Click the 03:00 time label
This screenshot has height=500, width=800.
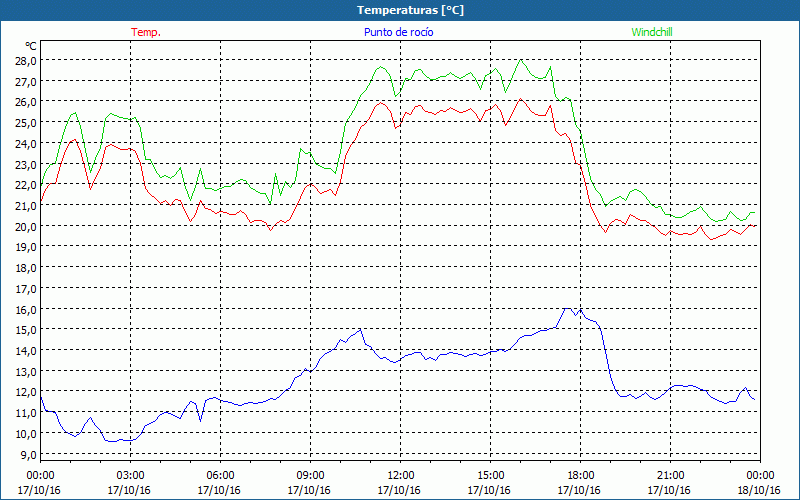coord(131,476)
